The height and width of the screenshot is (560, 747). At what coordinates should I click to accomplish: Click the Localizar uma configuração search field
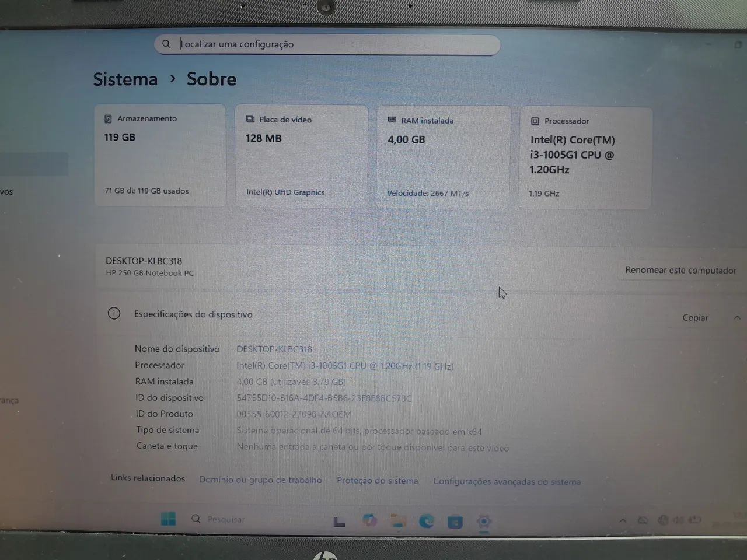327,44
